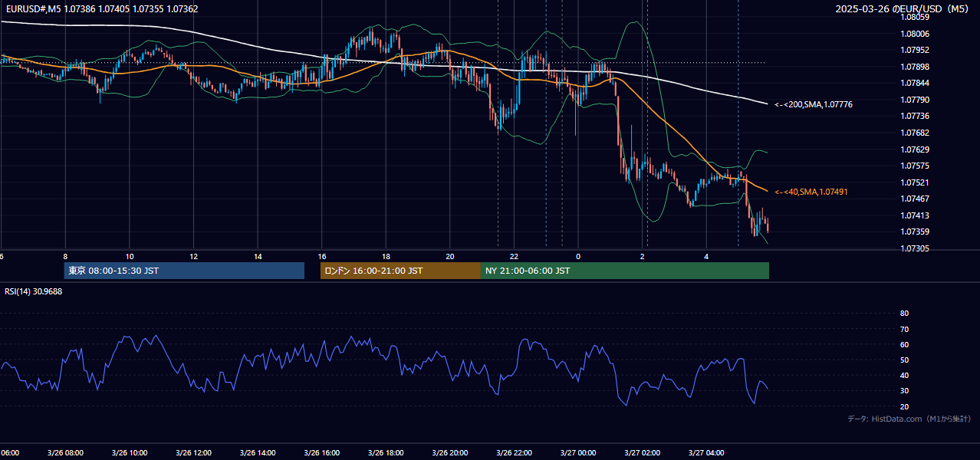
Task: Click the 3/27 04:00 date label
Action: pos(706,453)
